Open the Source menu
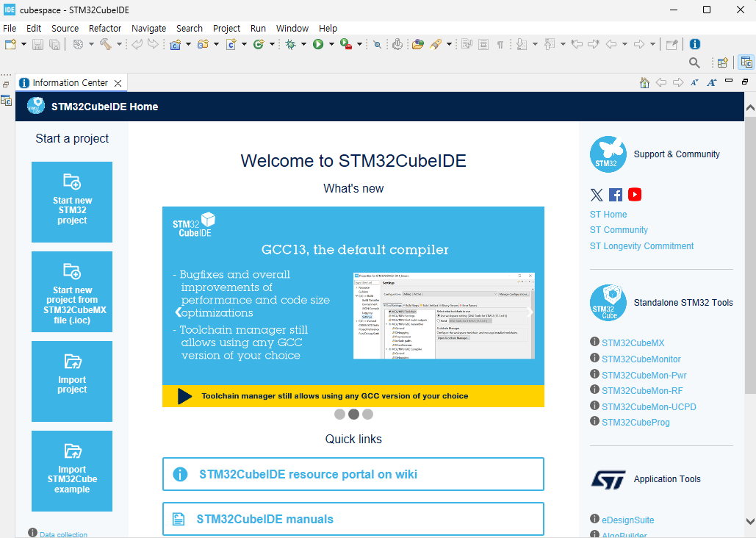Viewport: 756px width, 538px height. click(65, 29)
